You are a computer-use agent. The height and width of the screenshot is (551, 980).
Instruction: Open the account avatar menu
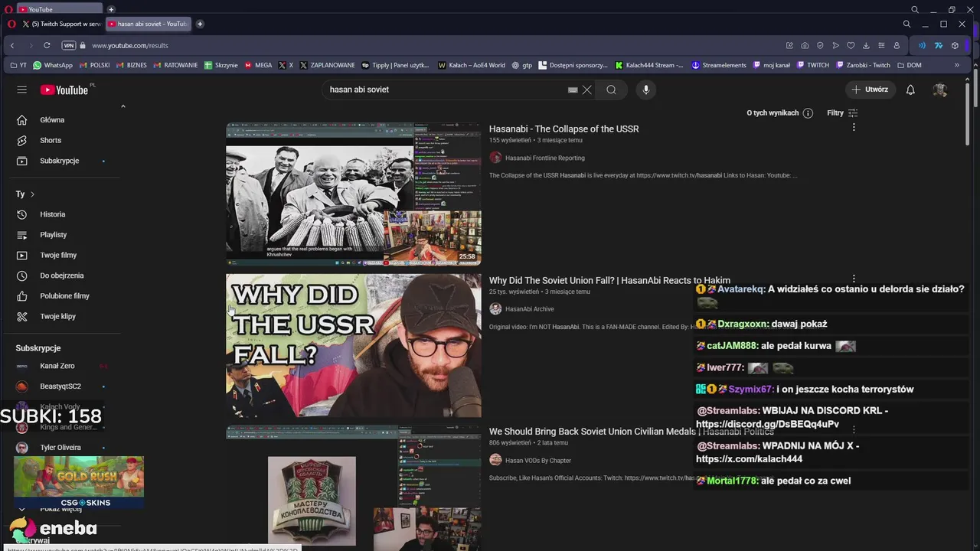[x=940, y=90]
